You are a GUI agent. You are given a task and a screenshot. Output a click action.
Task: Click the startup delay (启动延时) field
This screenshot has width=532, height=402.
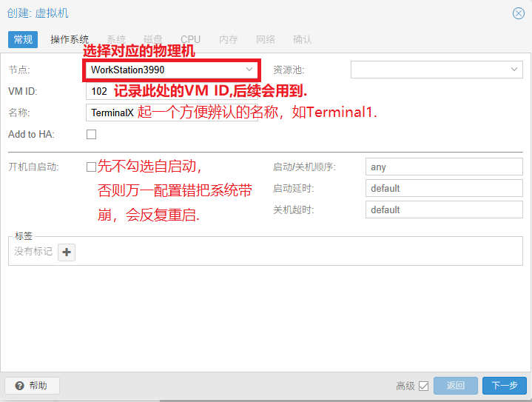(444, 189)
